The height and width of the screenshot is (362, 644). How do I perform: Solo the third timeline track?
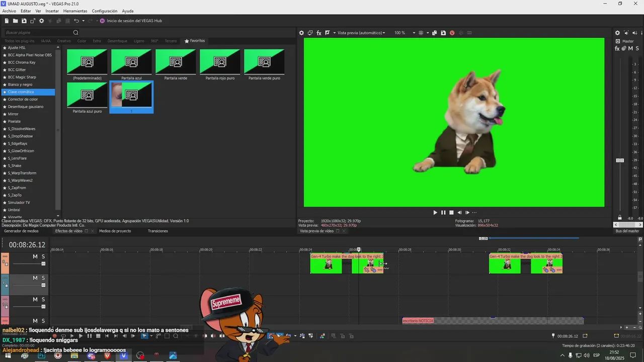tap(43, 299)
